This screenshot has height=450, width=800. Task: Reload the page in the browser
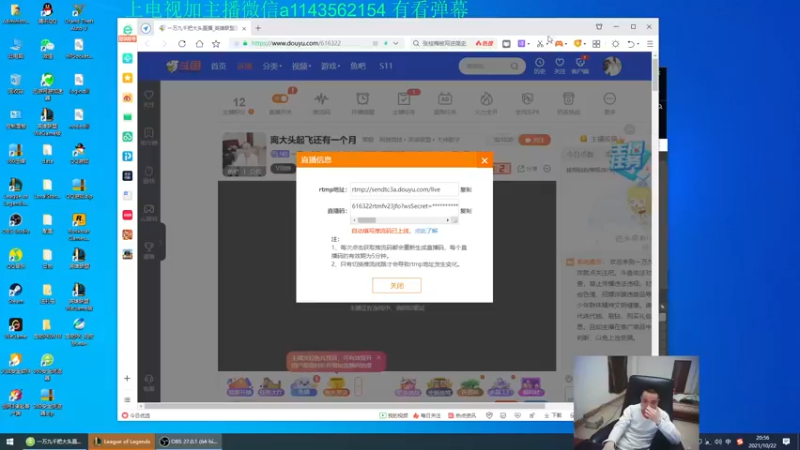pos(182,44)
